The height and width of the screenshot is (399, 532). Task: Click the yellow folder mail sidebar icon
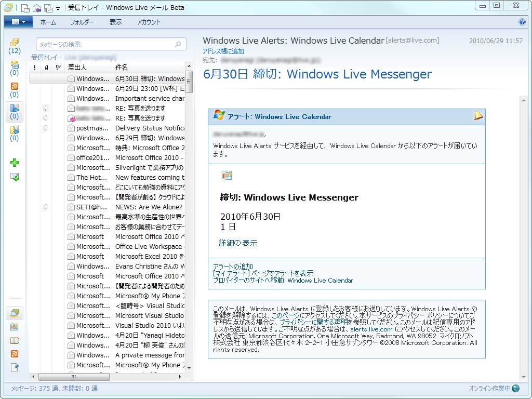coord(14,134)
